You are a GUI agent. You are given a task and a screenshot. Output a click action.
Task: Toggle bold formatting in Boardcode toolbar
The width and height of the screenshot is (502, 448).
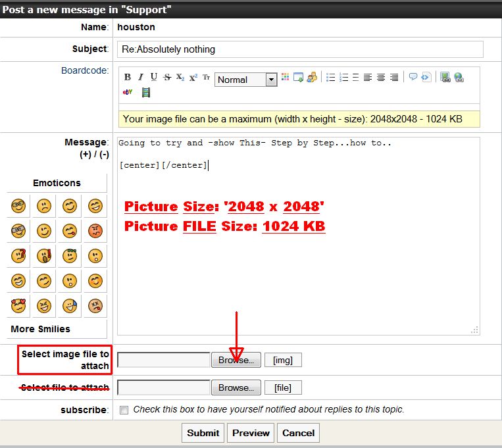click(x=128, y=77)
